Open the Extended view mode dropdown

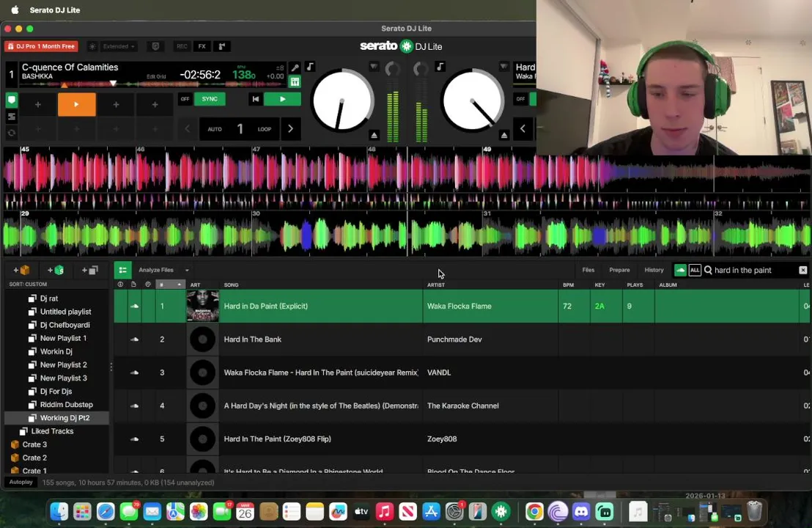(119, 46)
